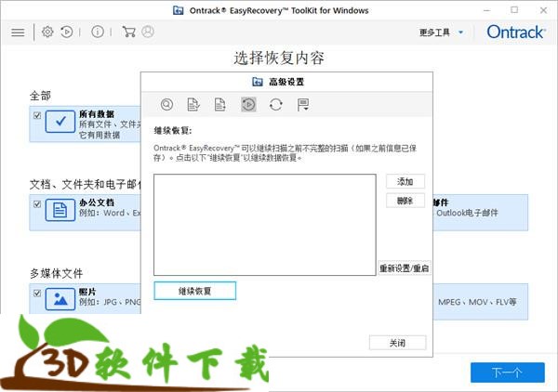Open the user account icon
The image size is (558, 392).
[148, 32]
